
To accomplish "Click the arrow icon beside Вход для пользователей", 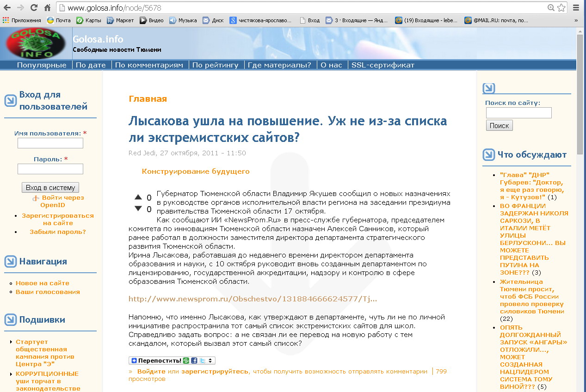I will pyautogui.click(x=10, y=101).
